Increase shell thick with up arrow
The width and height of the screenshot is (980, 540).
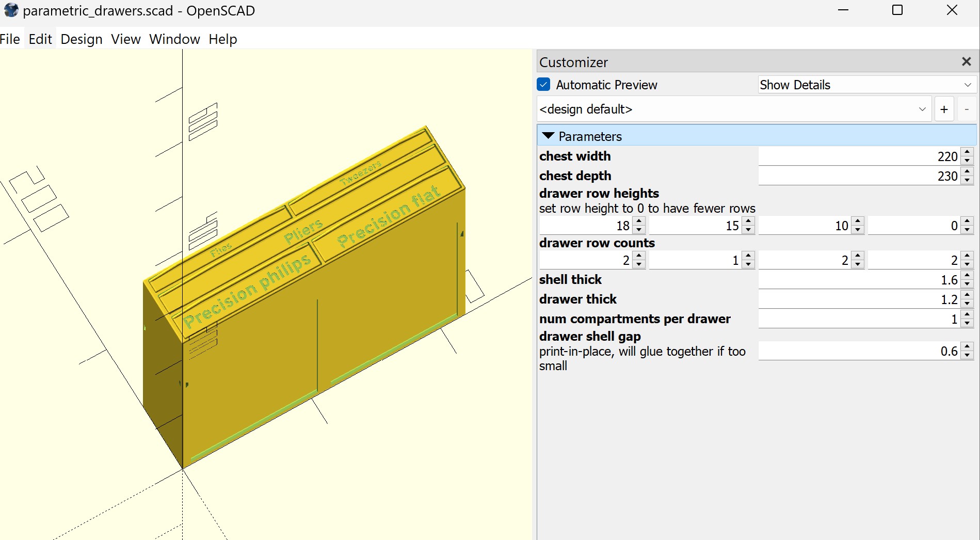coord(968,275)
